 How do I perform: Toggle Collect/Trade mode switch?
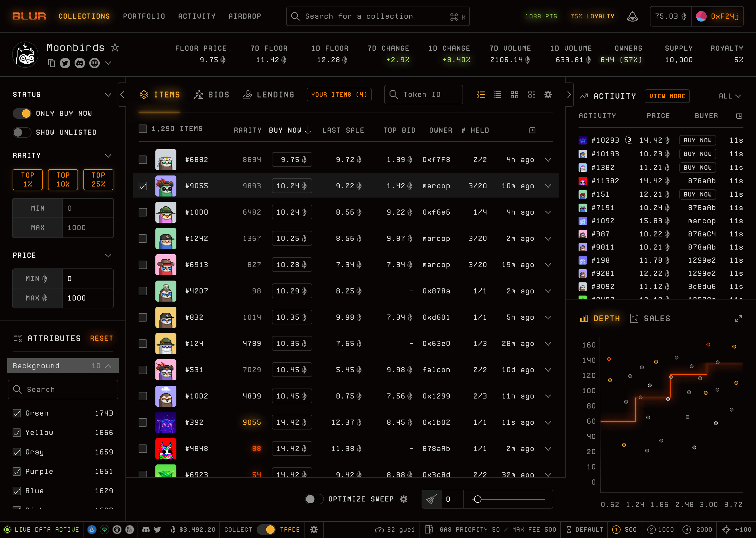click(x=266, y=529)
